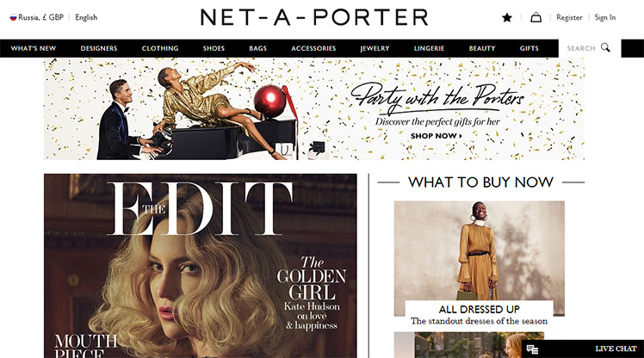
Task: Click the Sign In link
Action: [x=605, y=17]
